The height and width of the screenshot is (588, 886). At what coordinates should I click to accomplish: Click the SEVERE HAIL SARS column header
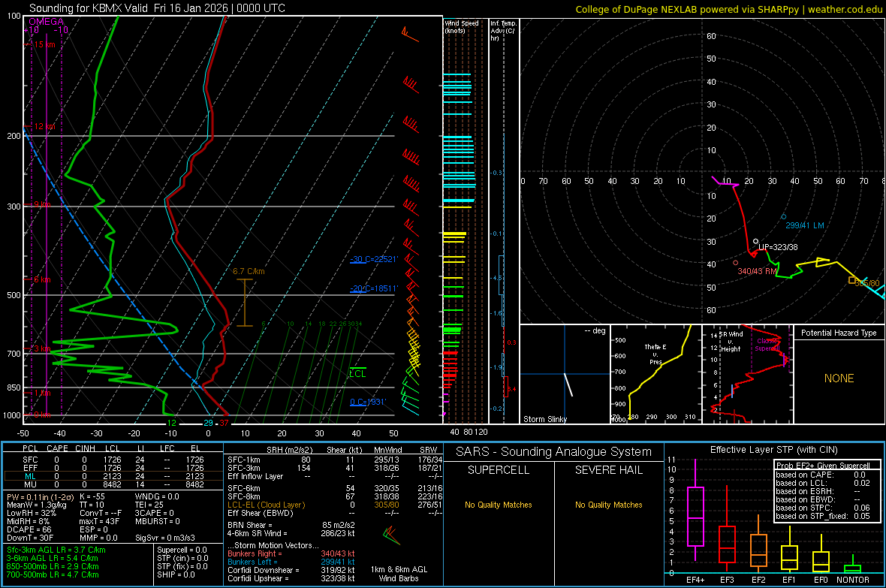click(x=608, y=470)
